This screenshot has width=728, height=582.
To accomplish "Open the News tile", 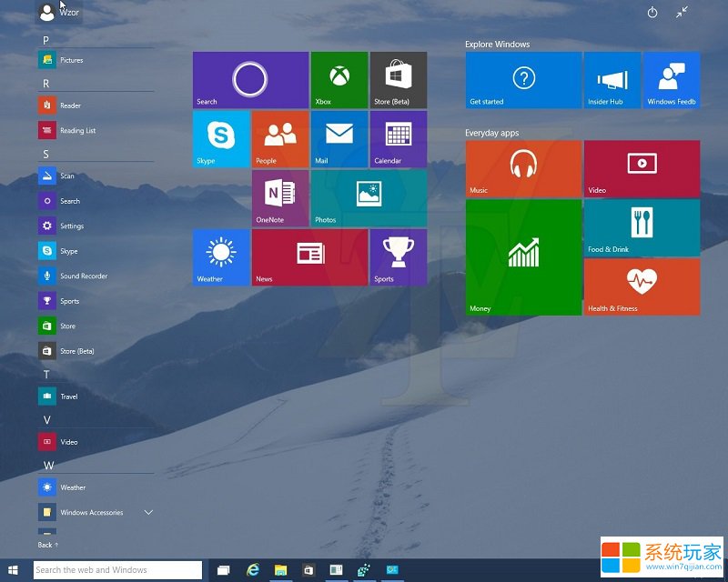I will tap(309, 257).
